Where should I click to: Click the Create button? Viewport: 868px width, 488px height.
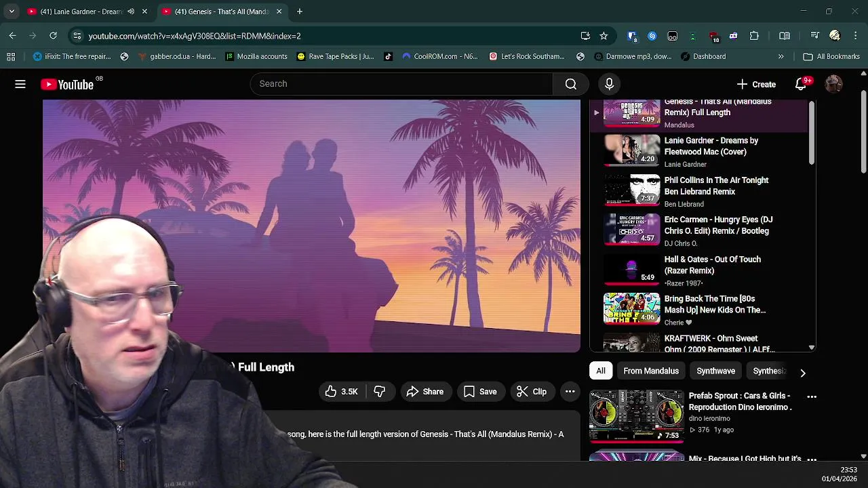click(756, 84)
